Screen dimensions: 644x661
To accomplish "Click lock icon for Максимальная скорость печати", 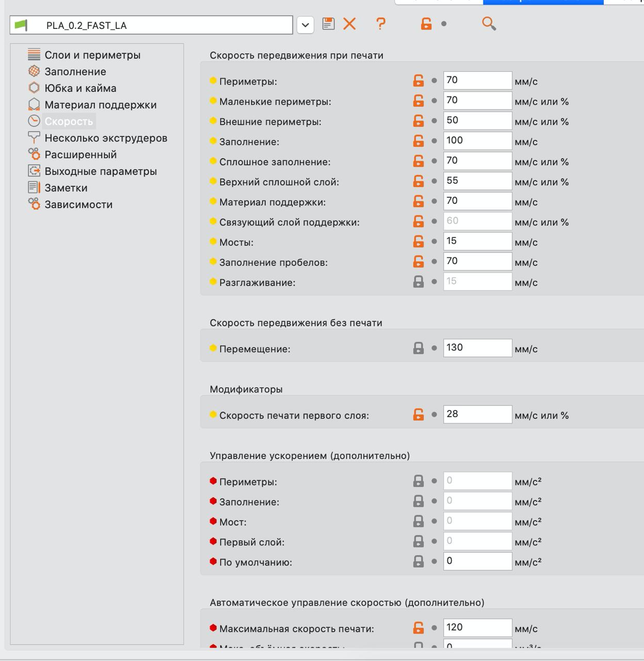I will 418,628.
